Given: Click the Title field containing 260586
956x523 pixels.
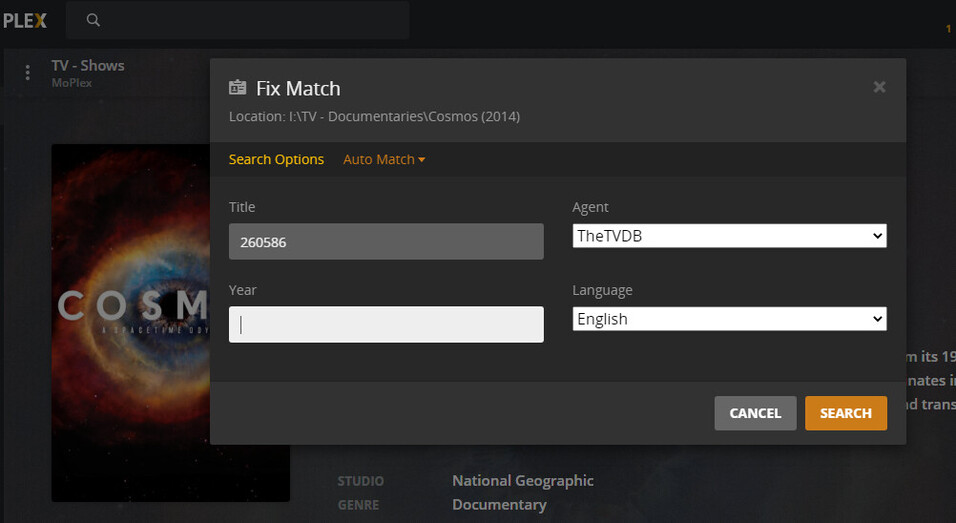Looking at the screenshot, I should coord(386,242).
